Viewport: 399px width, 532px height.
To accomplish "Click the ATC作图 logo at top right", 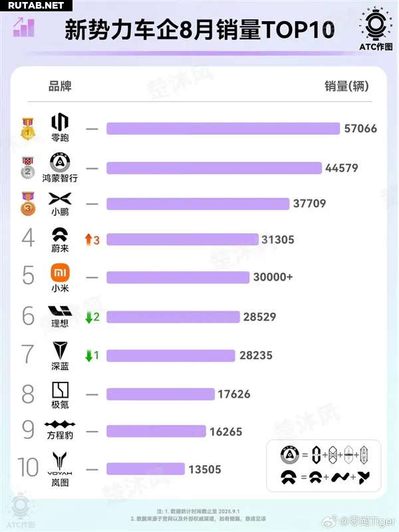I will (x=376, y=29).
